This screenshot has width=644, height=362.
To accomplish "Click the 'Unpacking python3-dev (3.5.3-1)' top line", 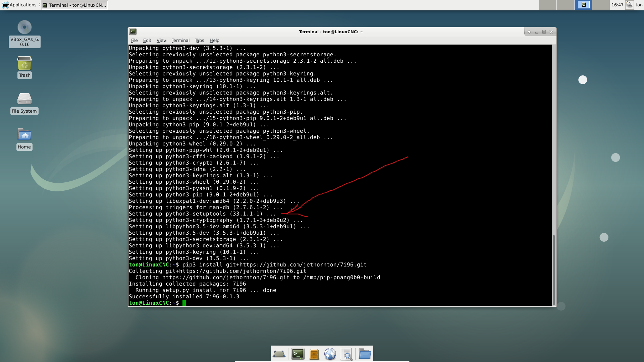I will click(x=187, y=48).
